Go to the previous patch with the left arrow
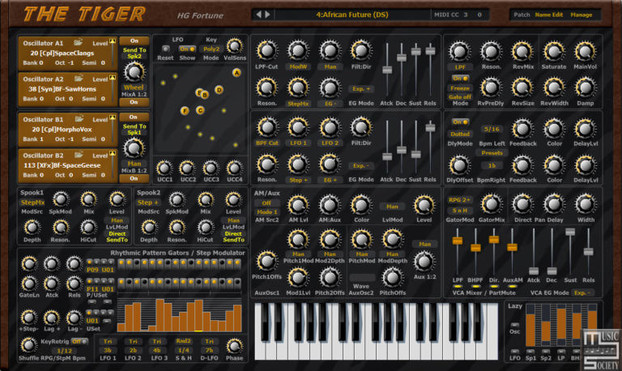This screenshot has width=622, height=371. 259,15
